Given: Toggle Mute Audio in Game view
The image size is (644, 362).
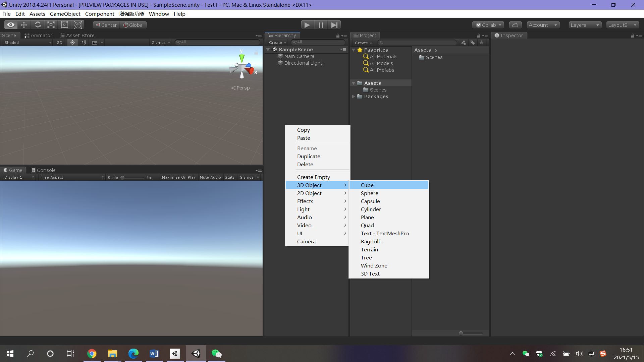Looking at the screenshot, I should coord(210,177).
